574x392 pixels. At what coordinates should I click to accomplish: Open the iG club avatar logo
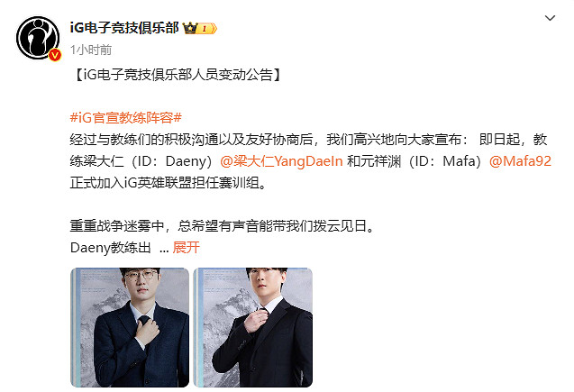38,38
